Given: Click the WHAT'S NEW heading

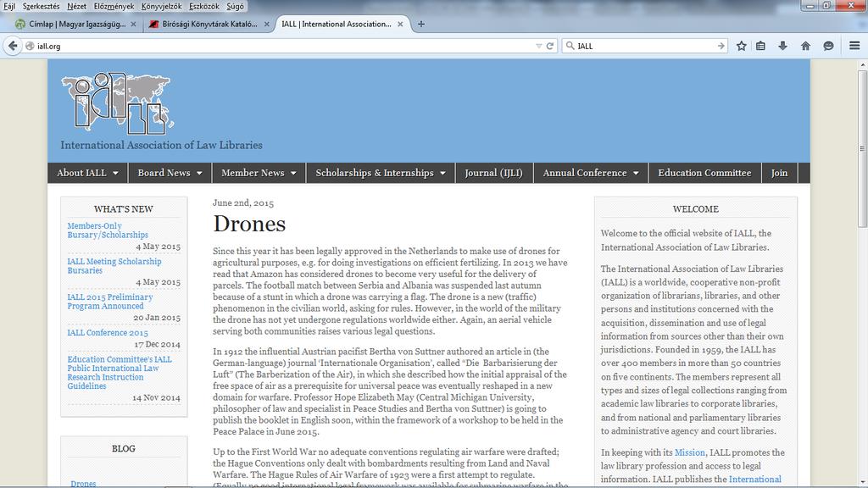Looking at the screenshot, I should 124,209.
